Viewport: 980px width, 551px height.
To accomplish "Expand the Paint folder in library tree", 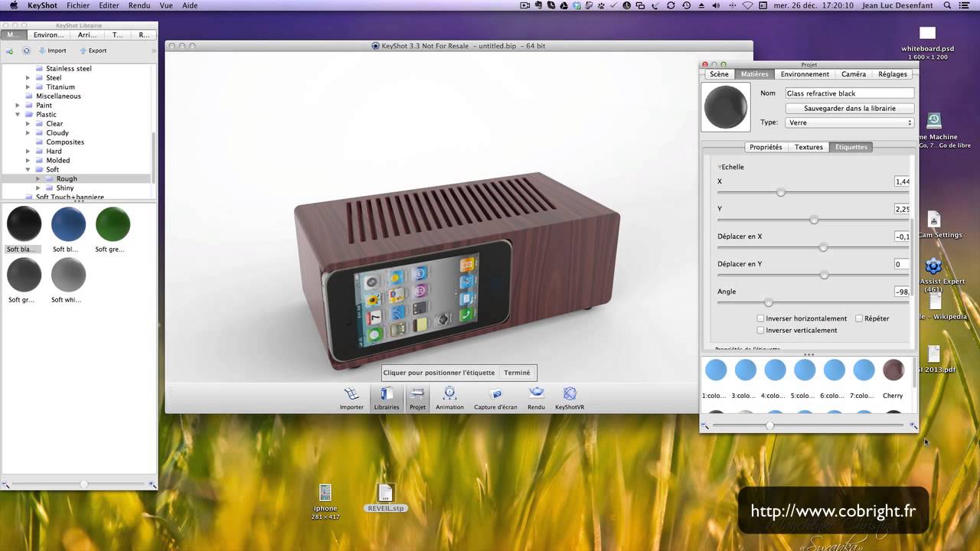I will (x=18, y=106).
